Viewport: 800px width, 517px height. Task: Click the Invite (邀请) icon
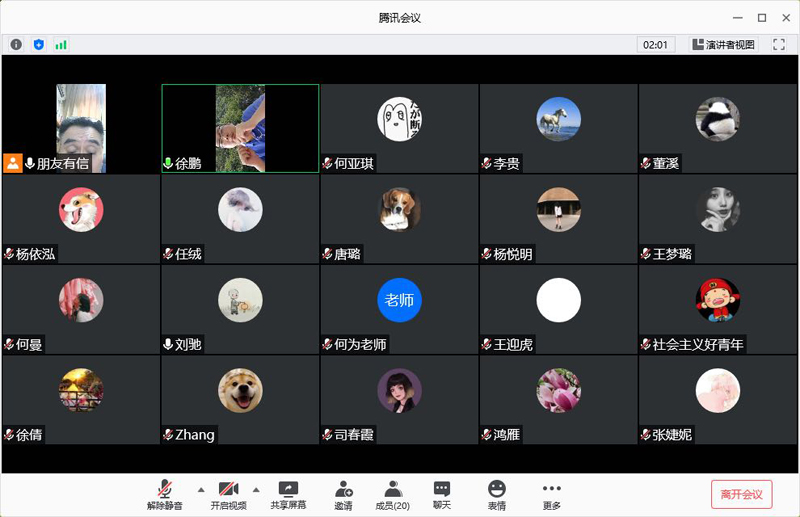tap(343, 495)
